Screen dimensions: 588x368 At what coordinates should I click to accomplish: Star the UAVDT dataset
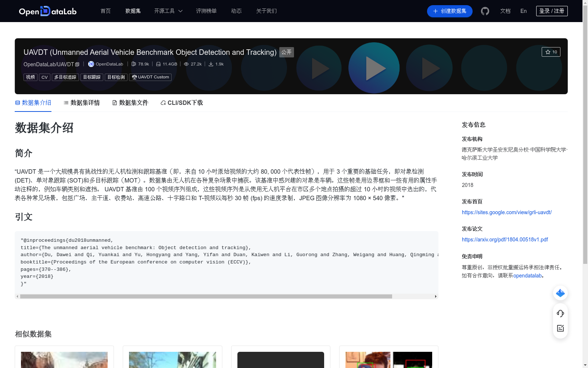551,52
